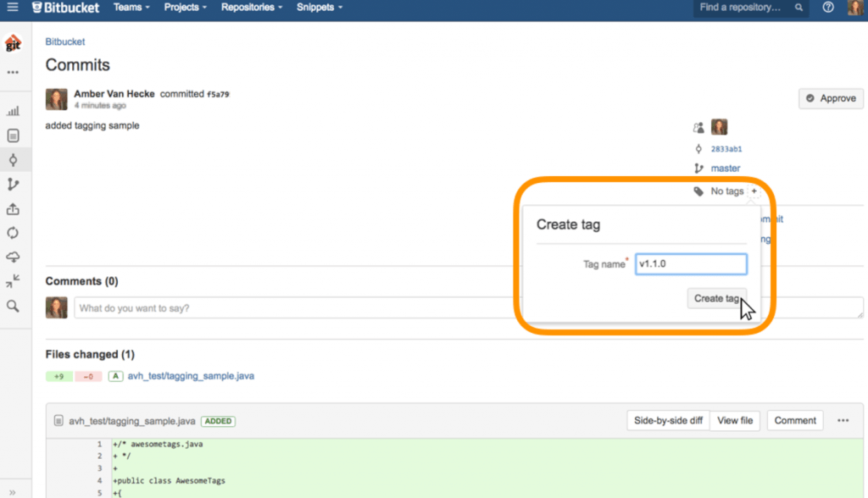Viewport: 868px width, 498px height.
Task: Approve the commit
Action: coord(831,98)
